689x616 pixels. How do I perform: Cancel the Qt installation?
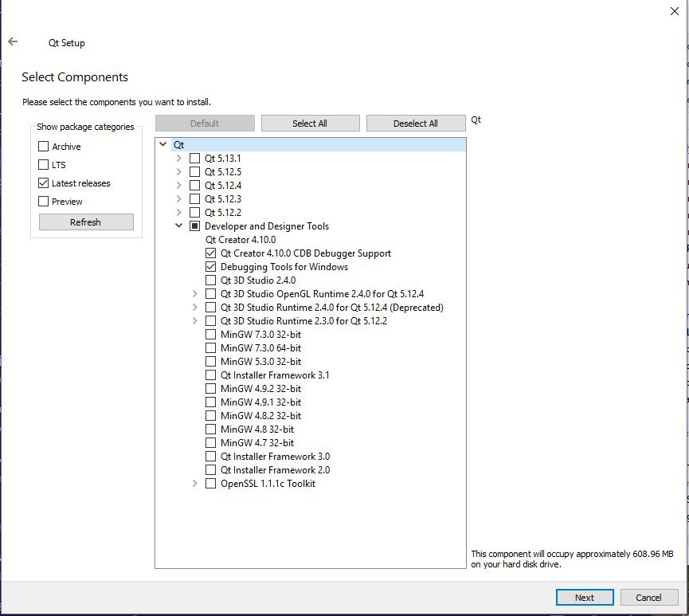648,597
